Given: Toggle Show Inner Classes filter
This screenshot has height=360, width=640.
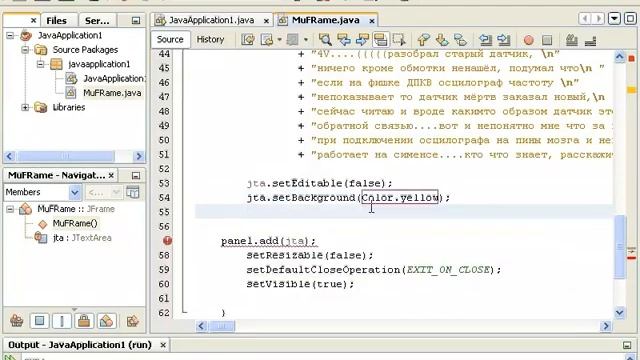Looking at the screenshot, I should pyautogui.click(x=107, y=321).
